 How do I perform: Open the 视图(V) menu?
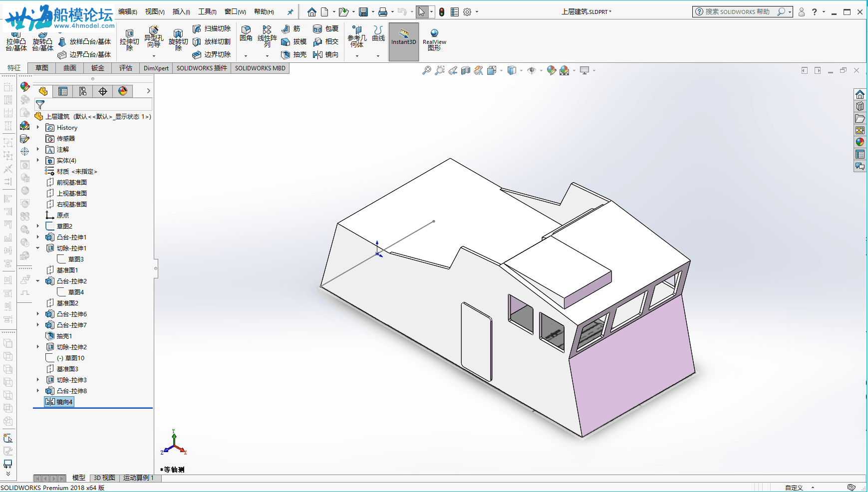coord(155,12)
